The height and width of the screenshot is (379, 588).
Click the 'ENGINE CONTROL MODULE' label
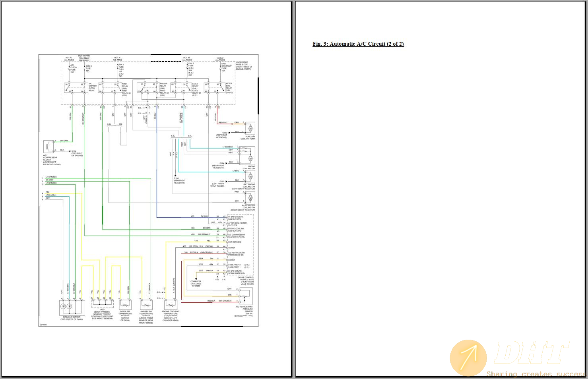246,278
